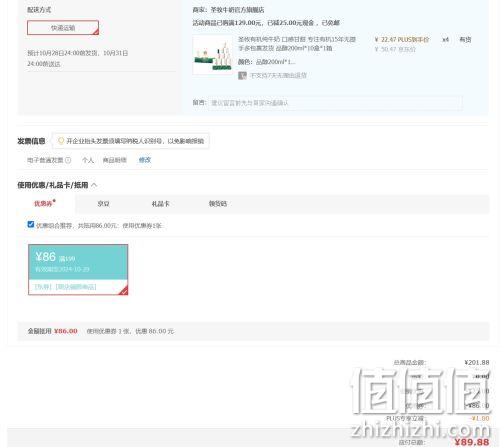
Task: Open the product title link for the milk
Action: click(x=297, y=44)
